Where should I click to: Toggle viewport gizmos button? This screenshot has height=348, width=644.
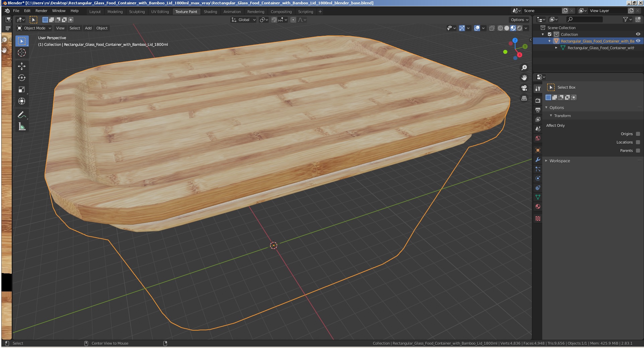[x=462, y=28]
